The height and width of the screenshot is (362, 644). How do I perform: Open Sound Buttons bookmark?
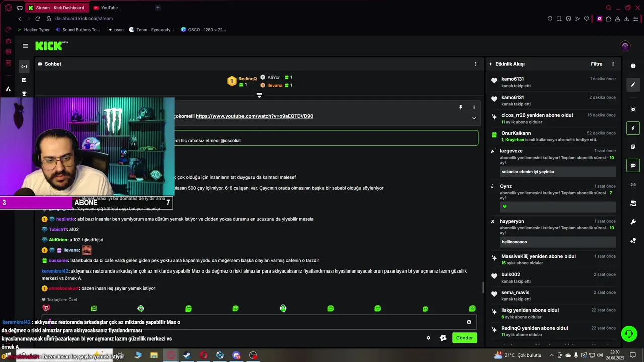pos(77,30)
